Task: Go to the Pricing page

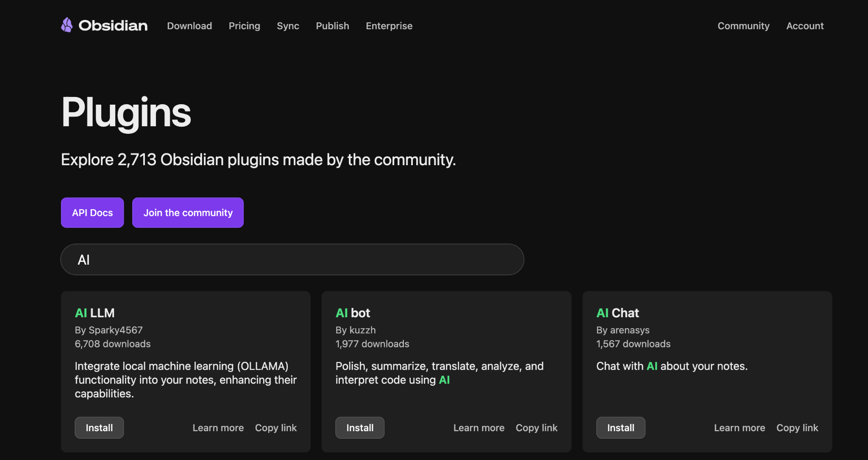Action: 244,26
